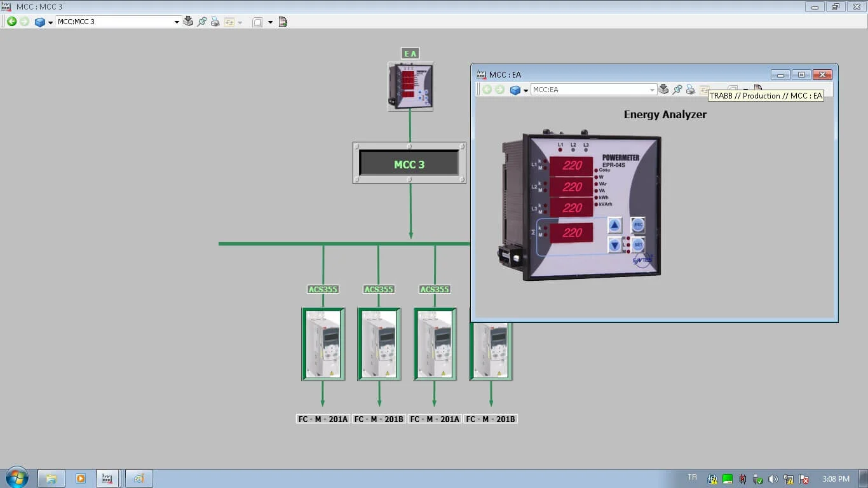Click the blue cube icon in the EA window
868x488 pixels.
point(515,90)
